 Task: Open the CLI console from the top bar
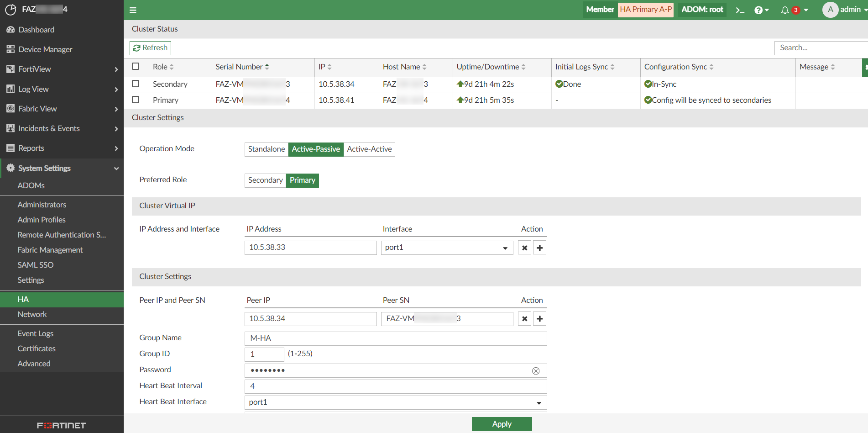(x=740, y=9)
